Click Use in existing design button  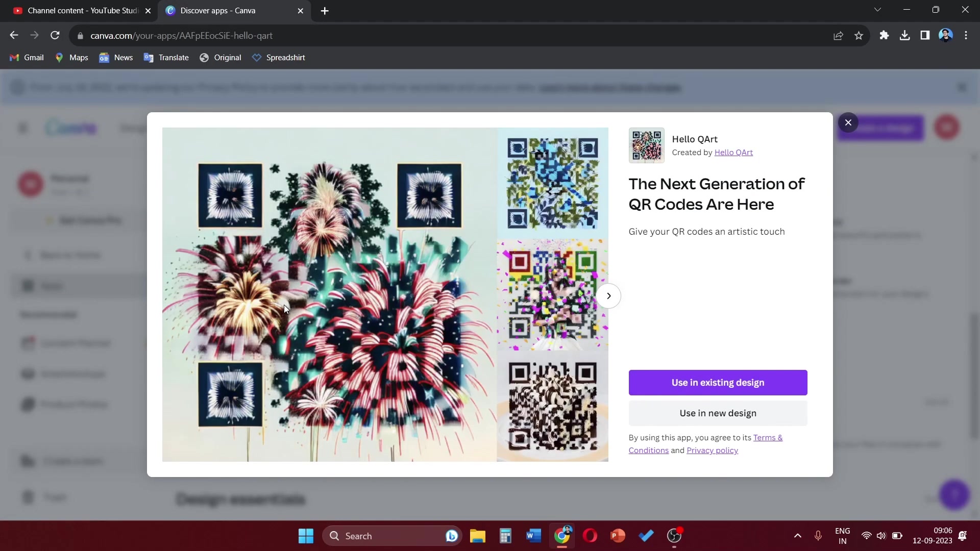[718, 383]
